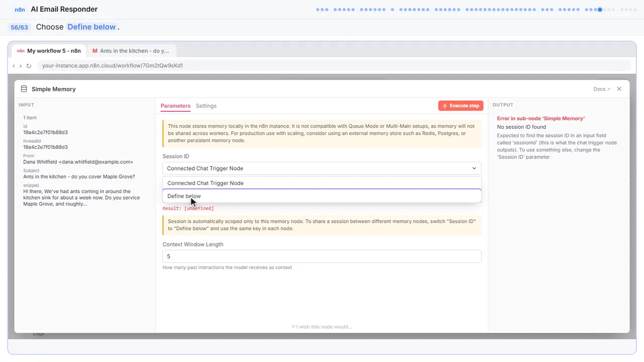Click the Subject value Ants in the kitchen
The image size is (644, 362).
79,176
